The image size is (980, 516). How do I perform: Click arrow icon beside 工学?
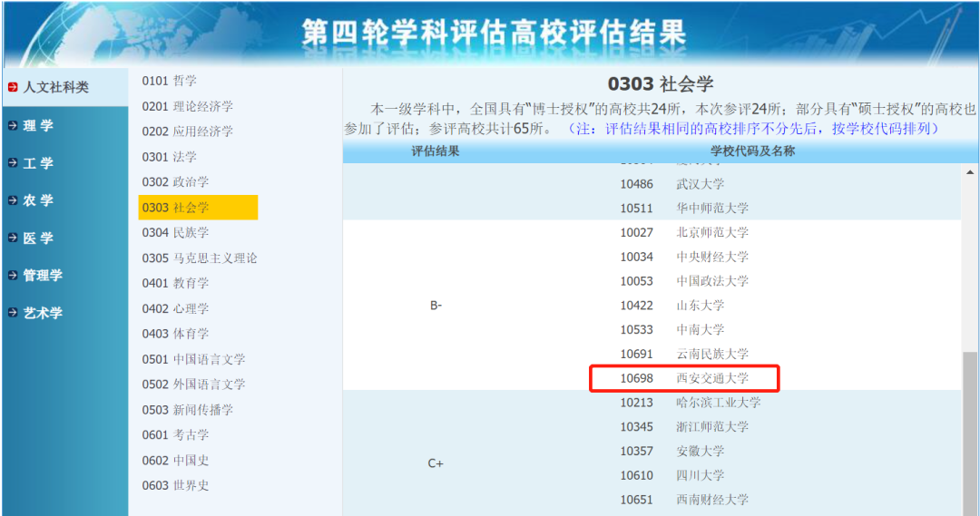pos(13,163)
